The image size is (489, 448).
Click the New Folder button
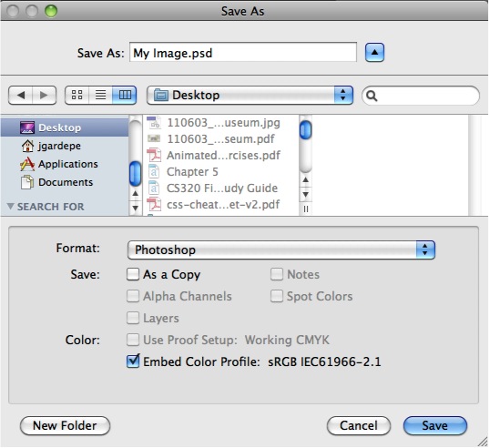[x=65, y=425]
